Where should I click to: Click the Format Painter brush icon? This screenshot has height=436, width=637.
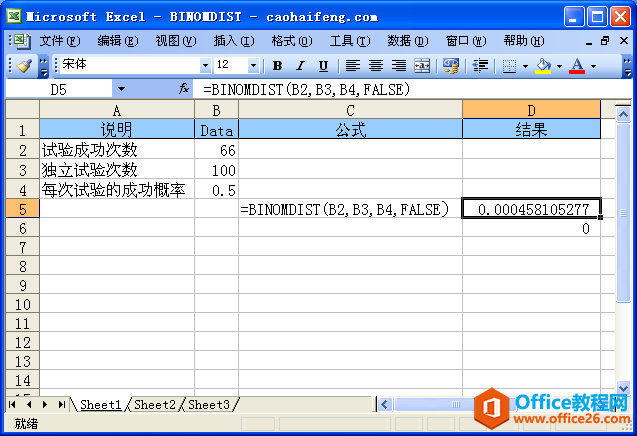tap(24, 65)
